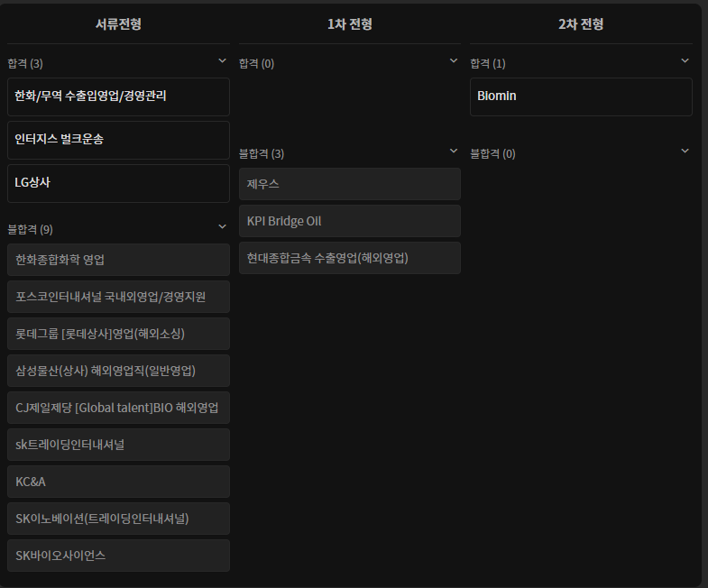708x588 pixels.
Task: Open the Biomin card
Action: [581, 96]
